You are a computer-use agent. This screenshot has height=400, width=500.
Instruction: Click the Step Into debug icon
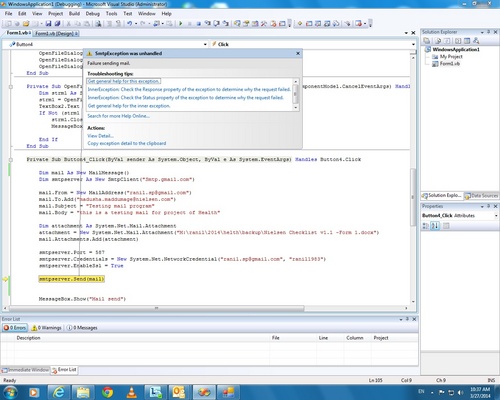pos(207,23)
